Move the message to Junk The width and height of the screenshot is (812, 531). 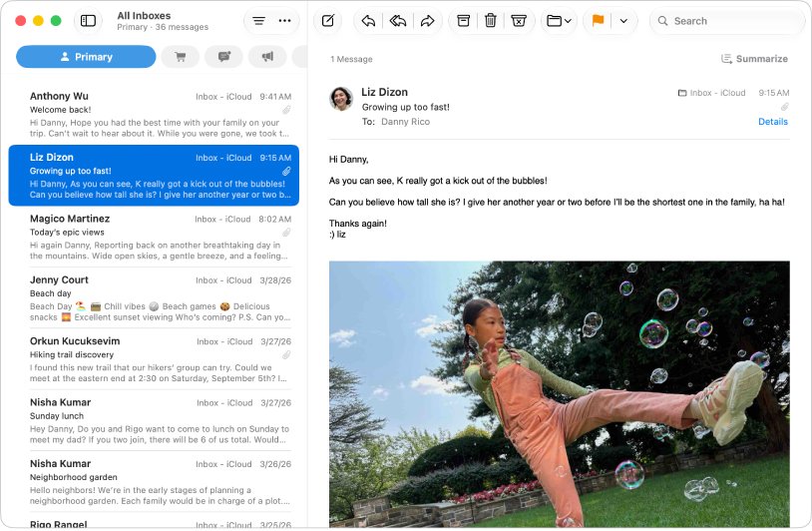click(x=519, y=21)
